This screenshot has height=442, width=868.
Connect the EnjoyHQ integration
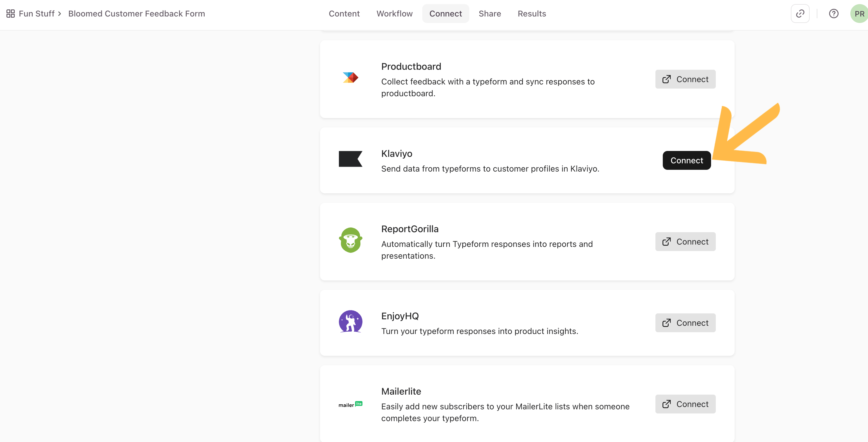[685, 323]
